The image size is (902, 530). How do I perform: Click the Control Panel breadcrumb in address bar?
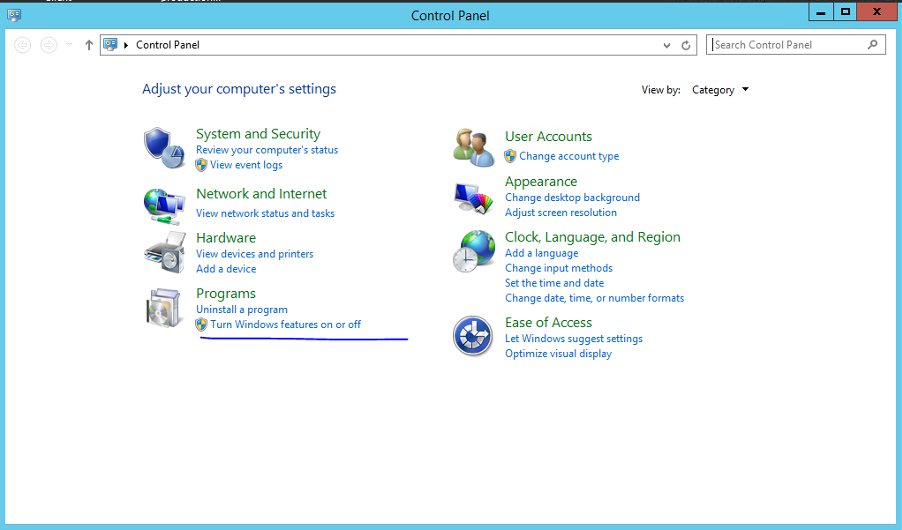[x=167, y=45]
